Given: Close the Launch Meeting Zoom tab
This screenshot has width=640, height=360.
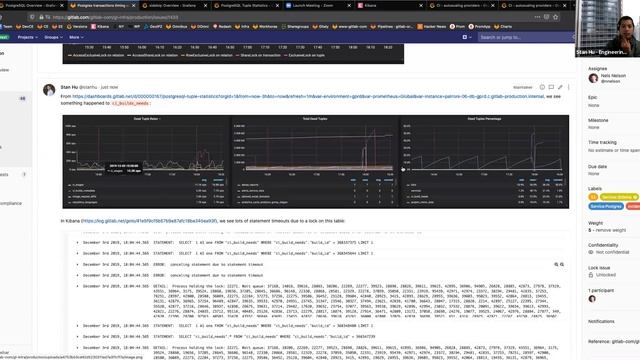Looking at the screenshot, I should pos(349,6).
